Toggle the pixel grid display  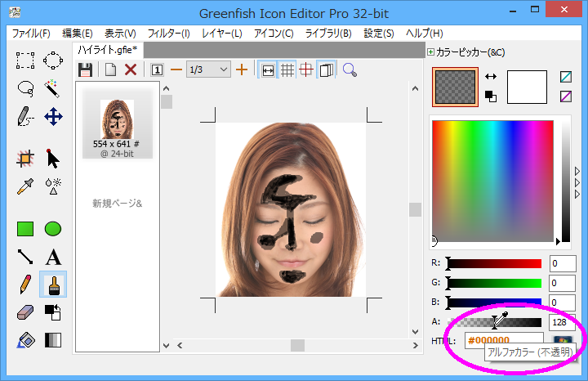pos(287,70)
